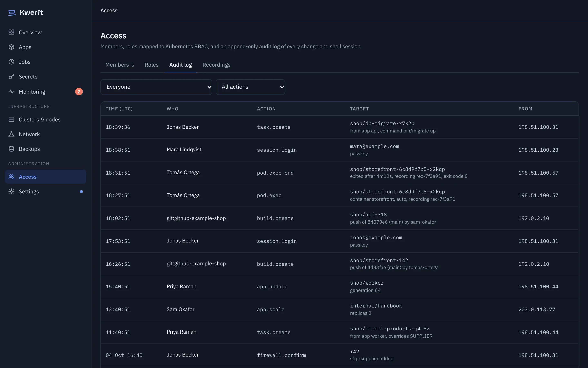Click the Monitoring pulse icon
Viewport: 588px width, 368px height.
click(x=11, y=92)
